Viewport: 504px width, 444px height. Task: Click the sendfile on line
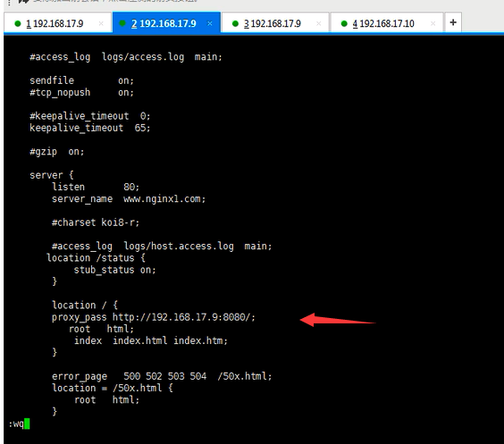tap(81, 80)
